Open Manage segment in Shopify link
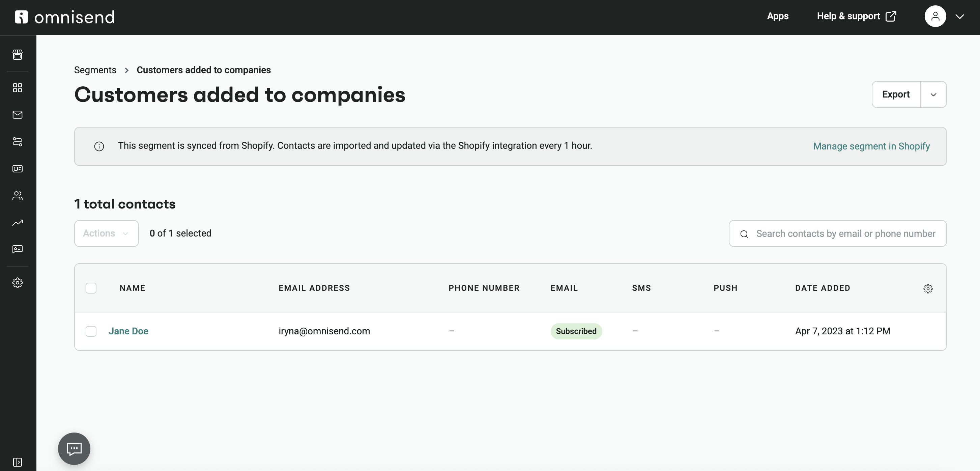 coord(871,146)
